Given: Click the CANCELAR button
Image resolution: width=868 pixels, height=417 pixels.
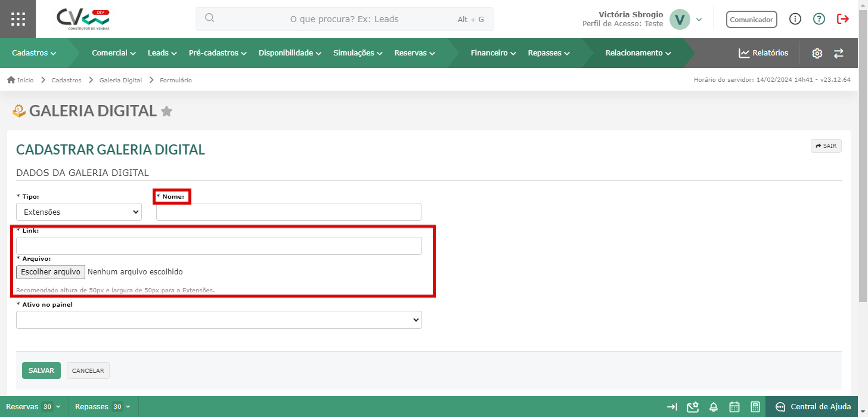Looking at the screenshot, I should (x=88, y=370).
